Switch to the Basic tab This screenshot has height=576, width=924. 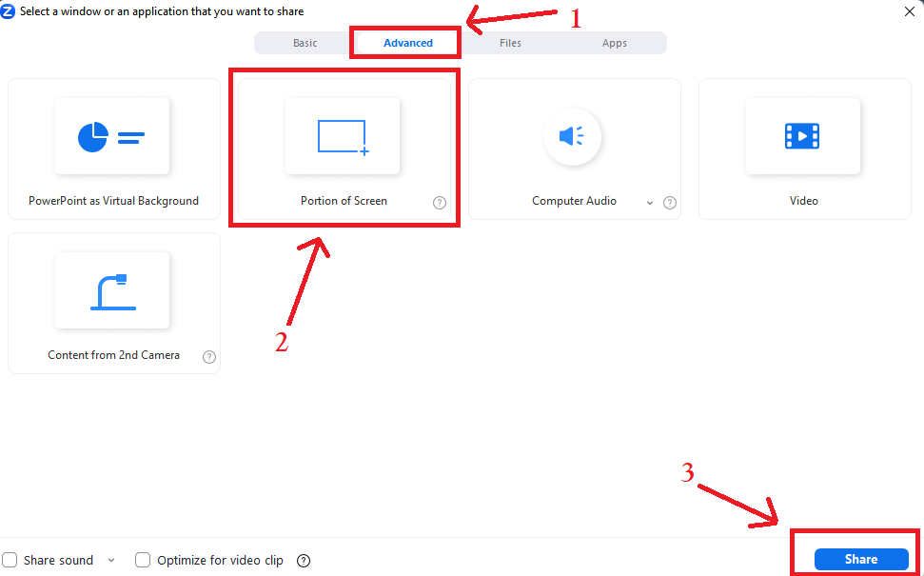click(305, 42)
